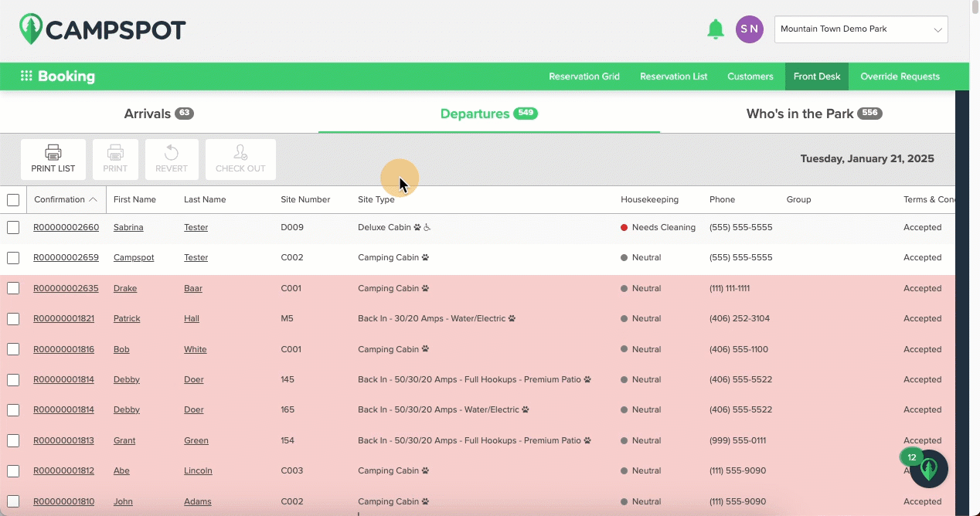Go to the Customers menu
Image resolution: width=980 pixels, height=516 pixels.
750,76
